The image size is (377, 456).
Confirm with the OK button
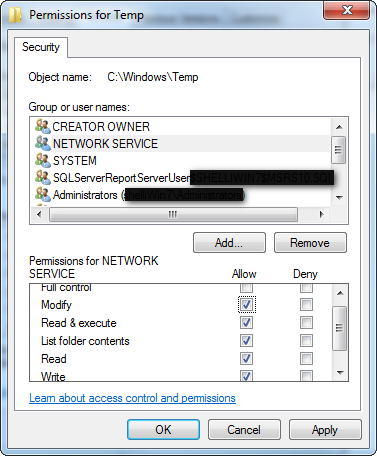click(163, 430)
